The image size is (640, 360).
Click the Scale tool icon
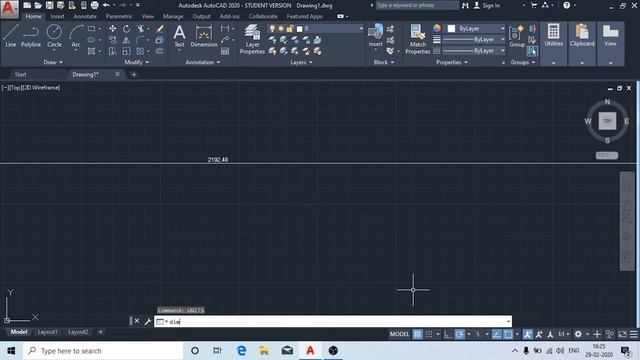pos(127,51)
